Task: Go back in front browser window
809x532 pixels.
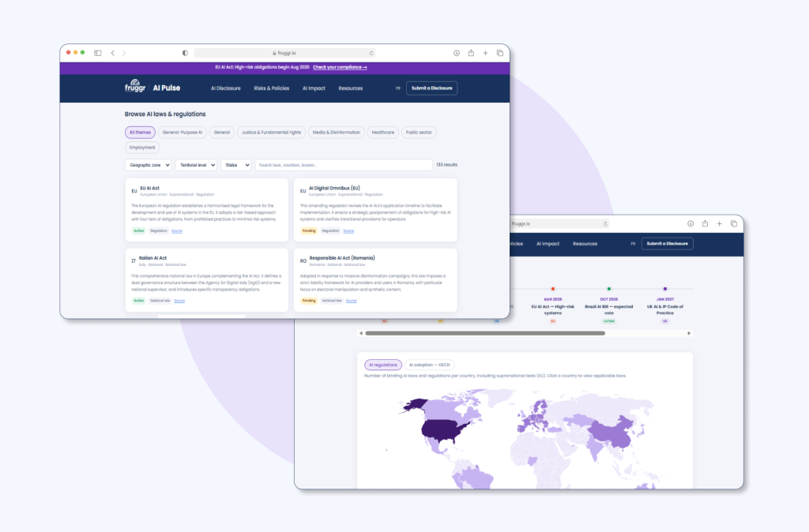Action: (x=112, y=53)
